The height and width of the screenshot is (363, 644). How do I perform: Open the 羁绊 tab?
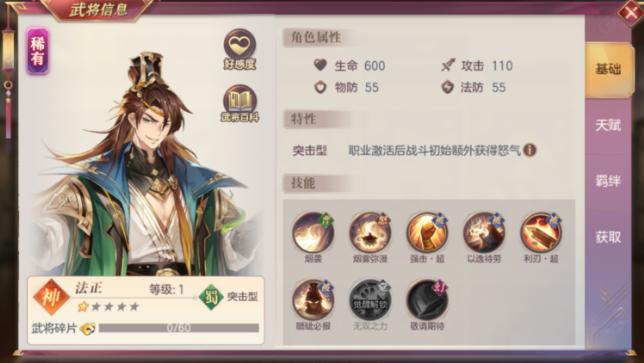click(x=608, y=181)
